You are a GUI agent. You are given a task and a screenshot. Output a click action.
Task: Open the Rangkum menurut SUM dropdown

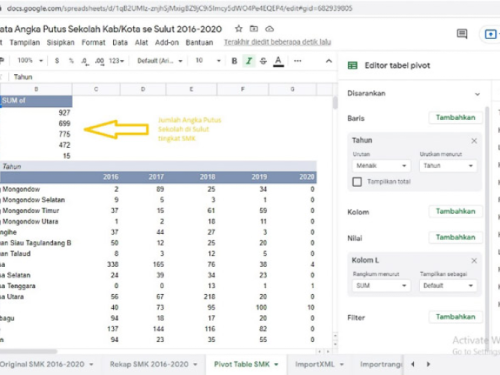tap(381, 286)
